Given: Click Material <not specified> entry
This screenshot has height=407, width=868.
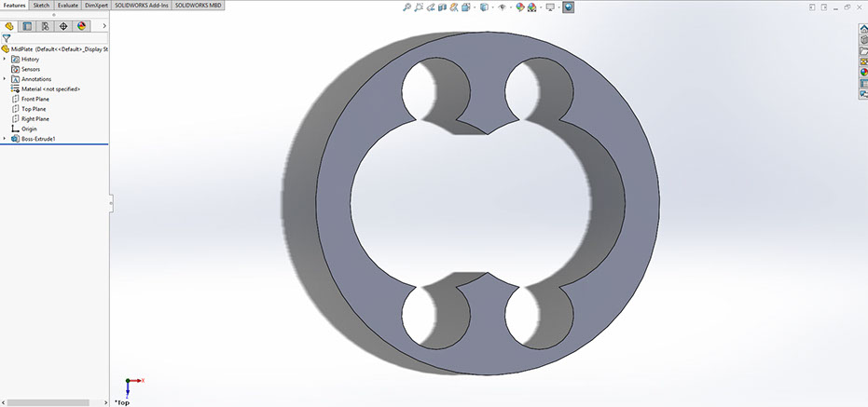Looking at the screenshot, I should click(50, 88).
